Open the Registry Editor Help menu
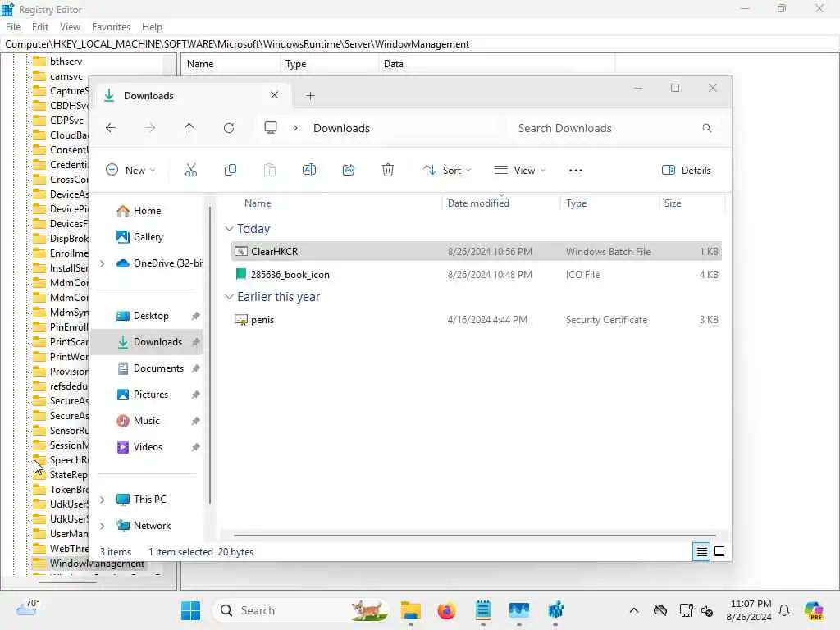 coord(152,27)
